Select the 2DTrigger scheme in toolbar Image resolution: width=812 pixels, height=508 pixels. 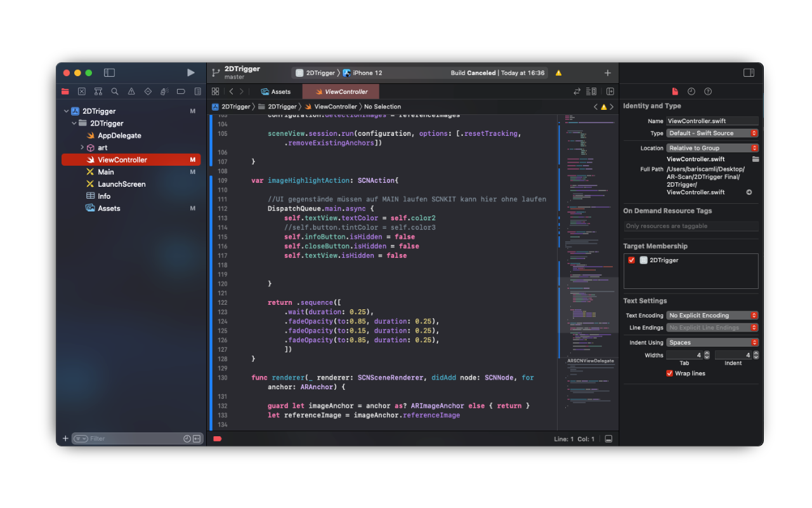click(315, 73)
